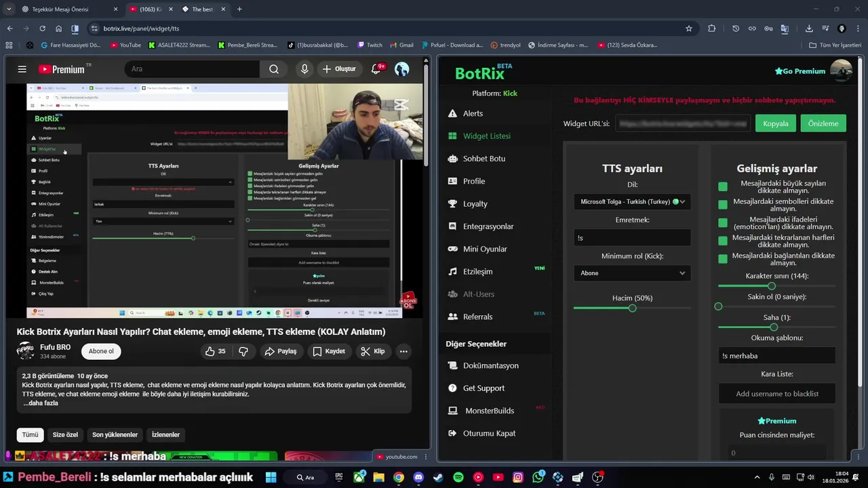Click the Puan cinsinden maliyet field
The width and height of the screenshot is (868, 488).
click(776, 453)
